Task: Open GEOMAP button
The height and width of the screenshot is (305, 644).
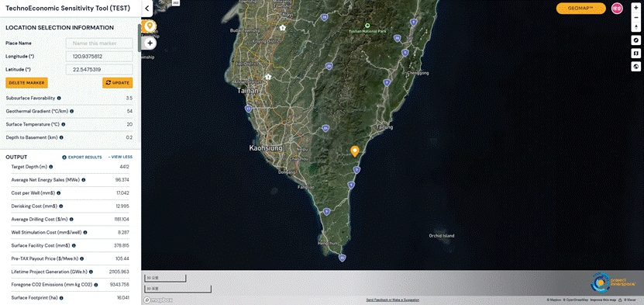Action: click(x=580, y=9)
